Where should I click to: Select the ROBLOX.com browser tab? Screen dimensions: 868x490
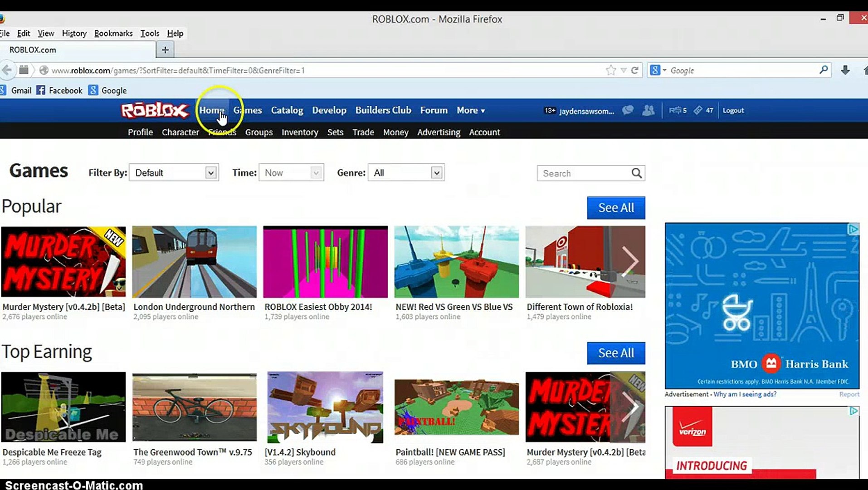click(x=77, y=50)
